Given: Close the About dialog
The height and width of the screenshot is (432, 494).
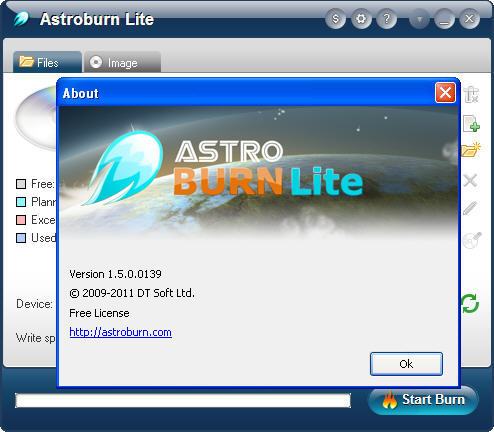Looking at the screenshot, I should tap(445, 93).
